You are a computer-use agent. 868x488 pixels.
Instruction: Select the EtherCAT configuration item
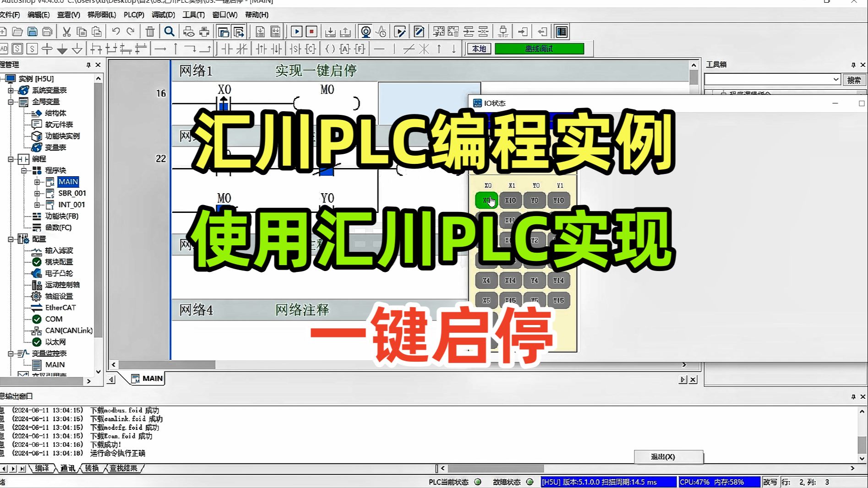tap(60, 308)
